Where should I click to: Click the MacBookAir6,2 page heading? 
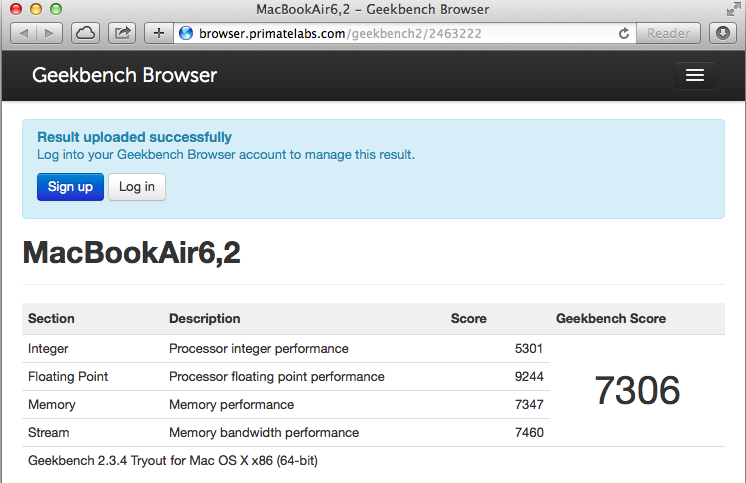pyautogui.click(x=131, y=253)
